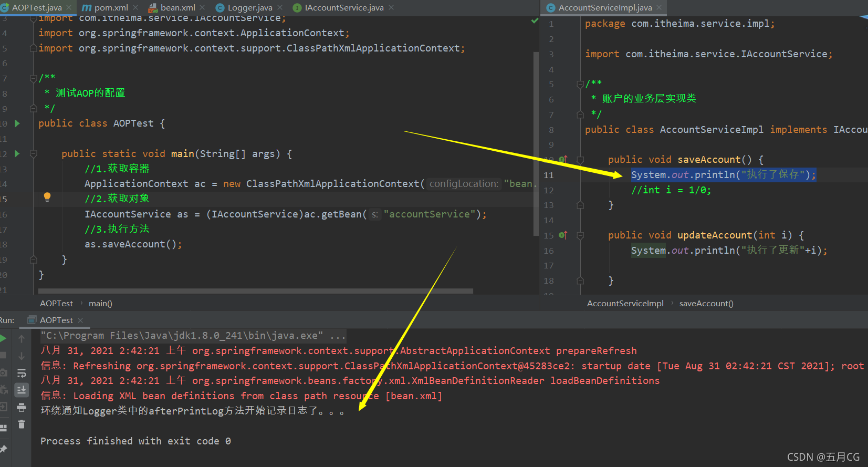Click the //int i = 1/0; comment
Screen dimensions: 868x467
pyautogui.click(x=671, y=190)
